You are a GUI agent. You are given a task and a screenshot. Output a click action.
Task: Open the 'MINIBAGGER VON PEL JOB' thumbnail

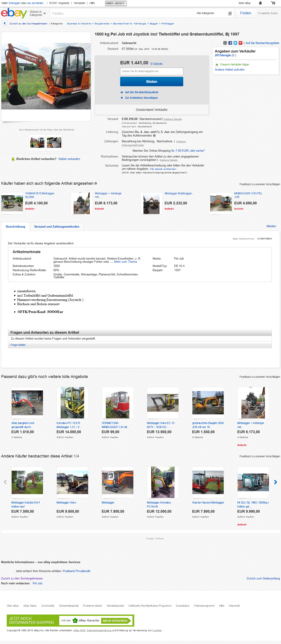(x=221, y=203)
